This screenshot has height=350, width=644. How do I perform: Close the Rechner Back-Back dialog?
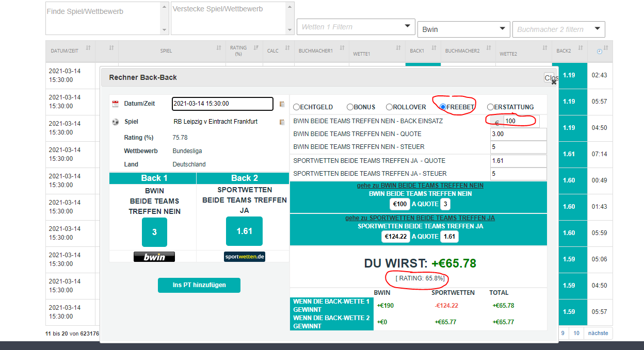point(551,78)
